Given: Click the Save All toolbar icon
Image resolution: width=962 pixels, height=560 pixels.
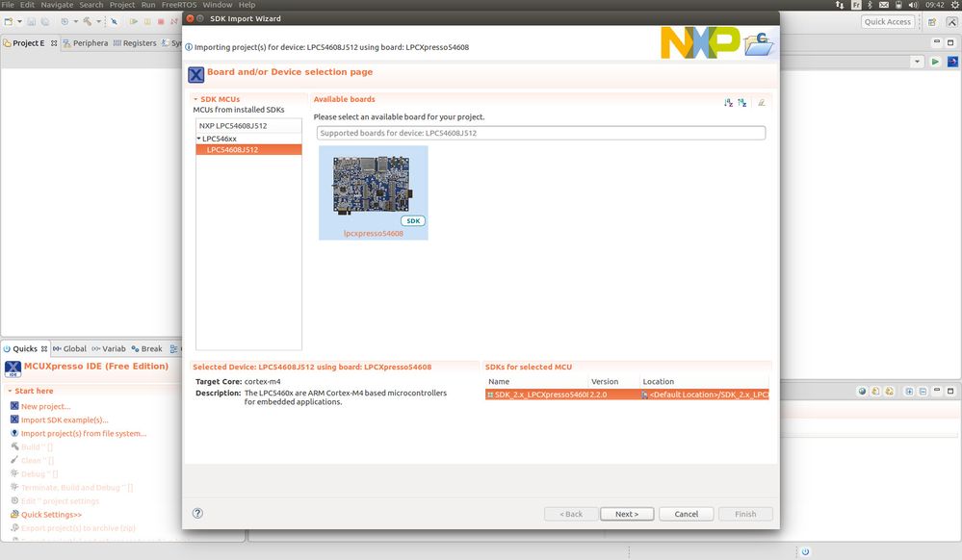Looking at the screenshot, I should (45, 21).
